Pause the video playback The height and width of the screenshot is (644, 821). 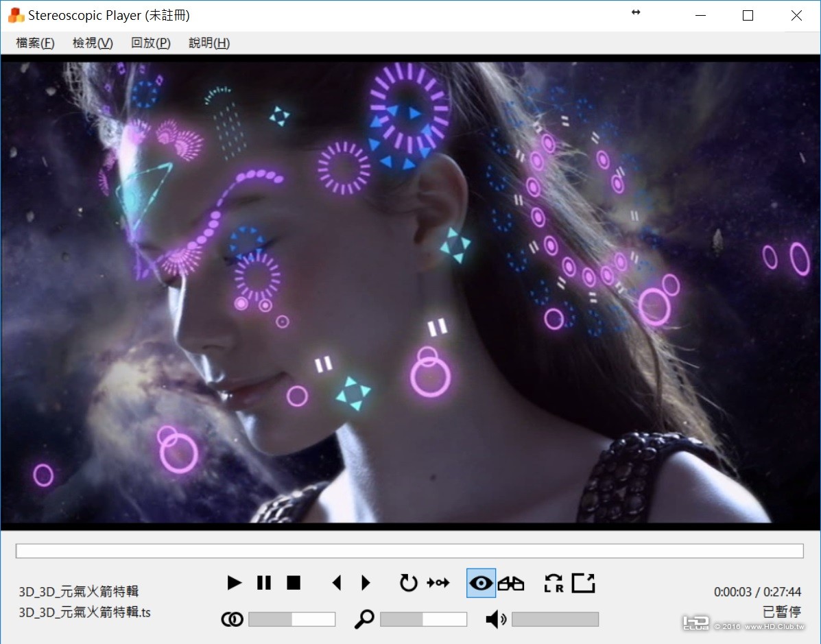(264, 583)
